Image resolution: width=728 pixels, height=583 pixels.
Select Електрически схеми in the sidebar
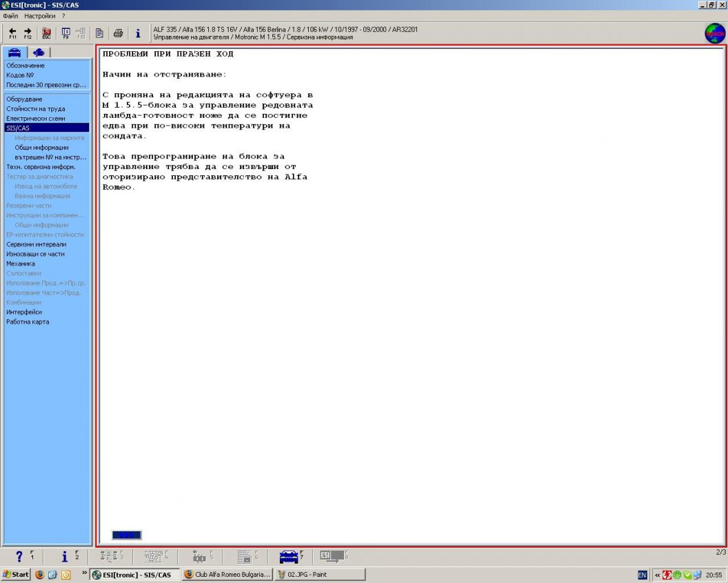point(36,118)
